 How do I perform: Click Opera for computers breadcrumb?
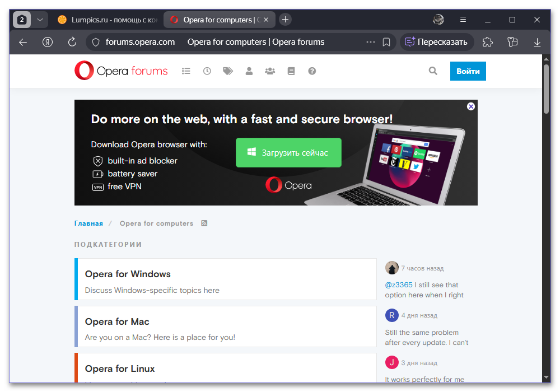point(156,223)
